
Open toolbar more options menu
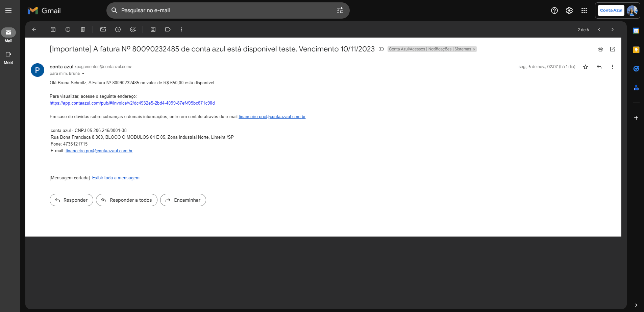pyautogui.click(x=181, y=29)
